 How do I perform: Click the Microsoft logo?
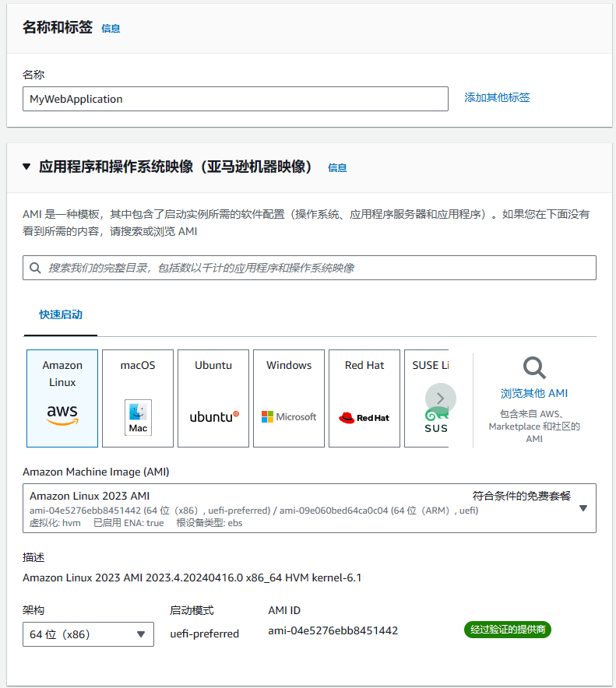(288, 417)
